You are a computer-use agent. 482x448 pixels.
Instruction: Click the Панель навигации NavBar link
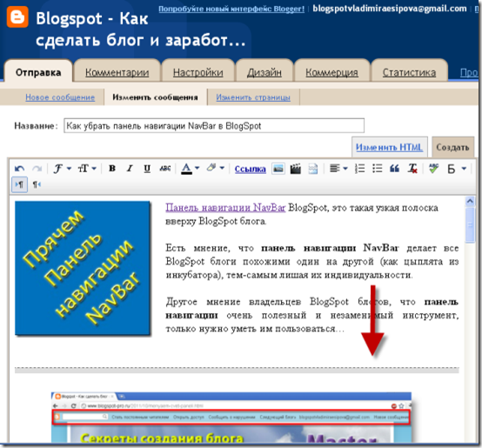point(225,208)
